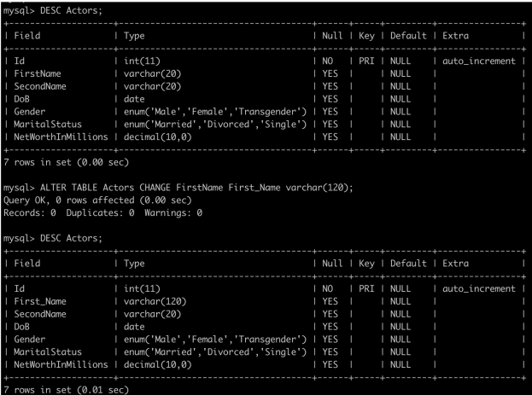Click the PRI key in first table
Viewport: 532px width, 395px height.
(366, 61)
